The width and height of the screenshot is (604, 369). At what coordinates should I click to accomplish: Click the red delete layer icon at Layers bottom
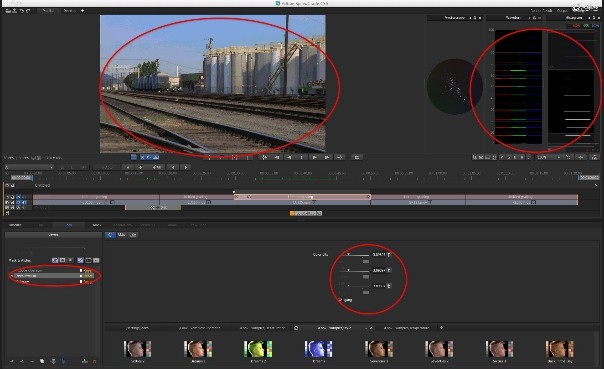coord(94,361)
